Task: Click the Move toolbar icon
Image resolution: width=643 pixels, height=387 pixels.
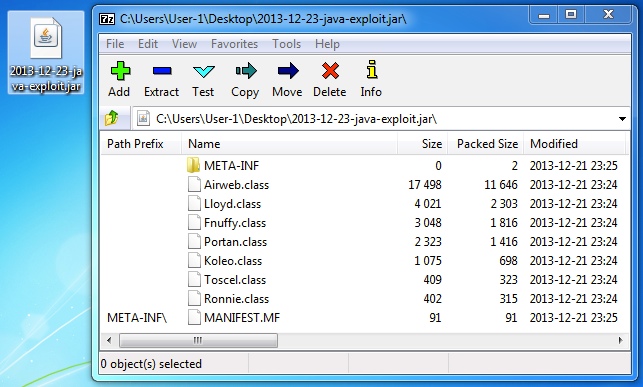Action: point(288,71)
